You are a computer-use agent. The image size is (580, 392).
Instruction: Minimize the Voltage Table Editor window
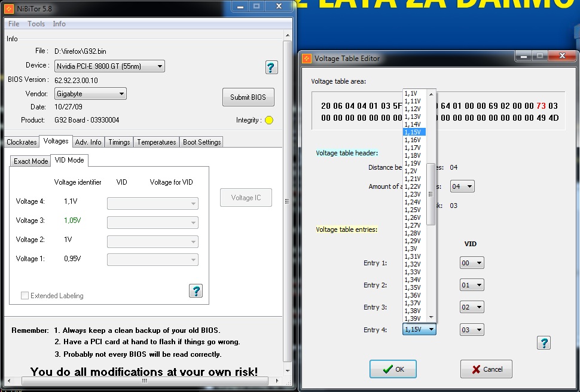523,56
